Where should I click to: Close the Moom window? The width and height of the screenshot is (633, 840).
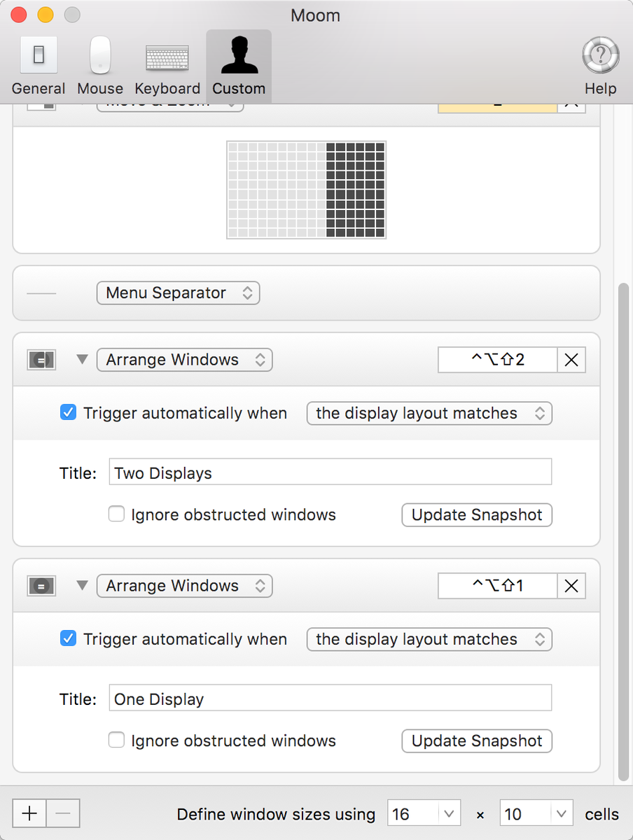click(x=19, y=15)
